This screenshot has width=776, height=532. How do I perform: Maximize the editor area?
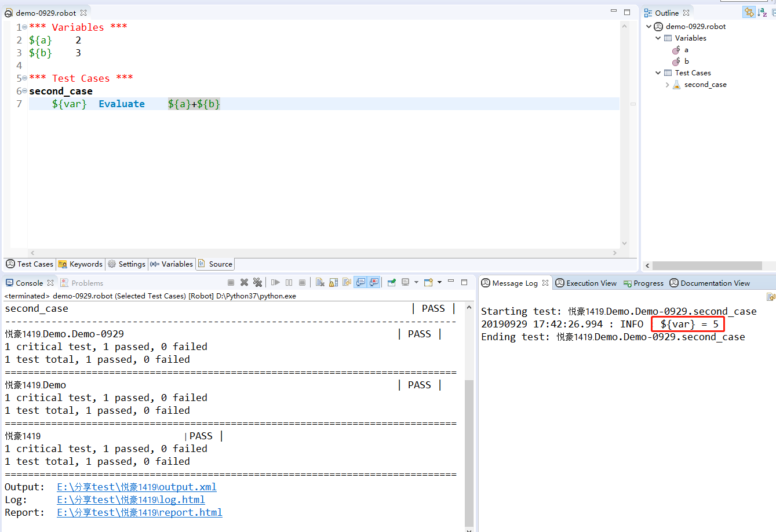[627, 12]
